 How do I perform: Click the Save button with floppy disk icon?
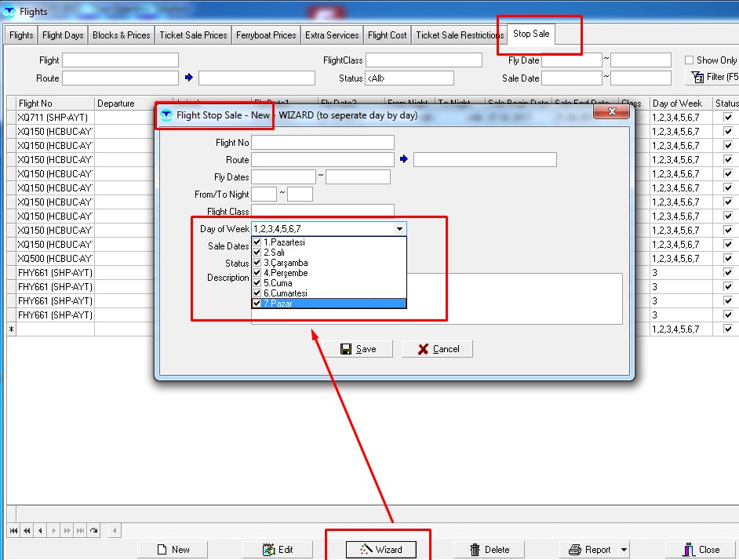pos(358,349)
